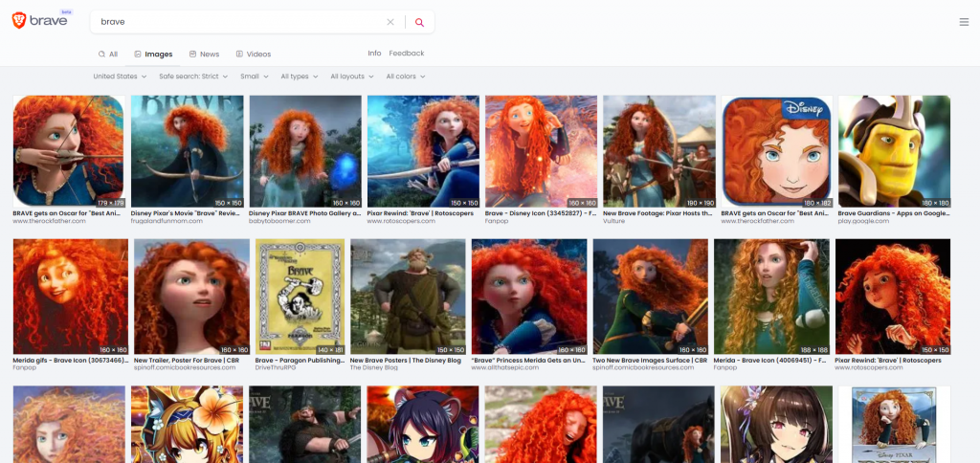This screenshot has width=980, height=463.
Task: Expand the United States region dropdown
Action: [120, 77]
